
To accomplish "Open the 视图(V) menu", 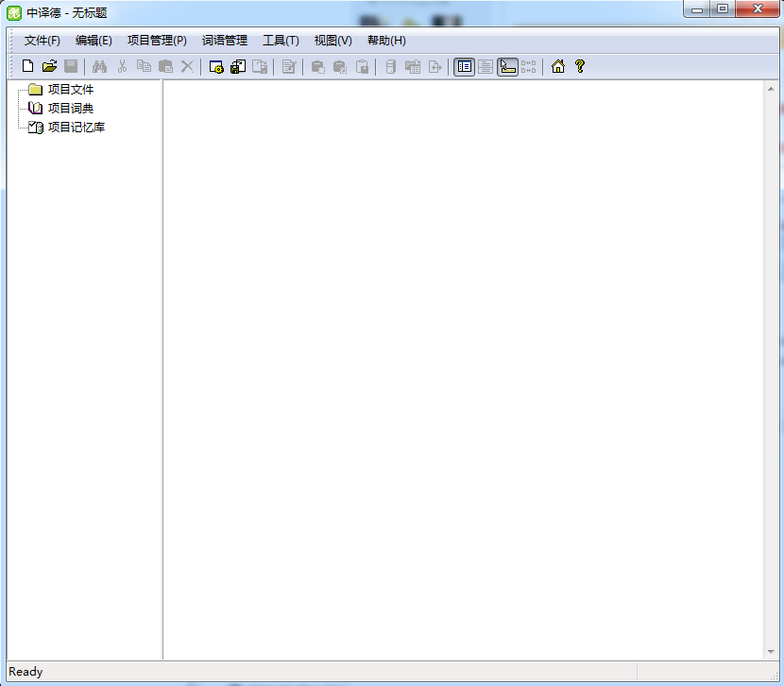I will [x=333, y=41].
